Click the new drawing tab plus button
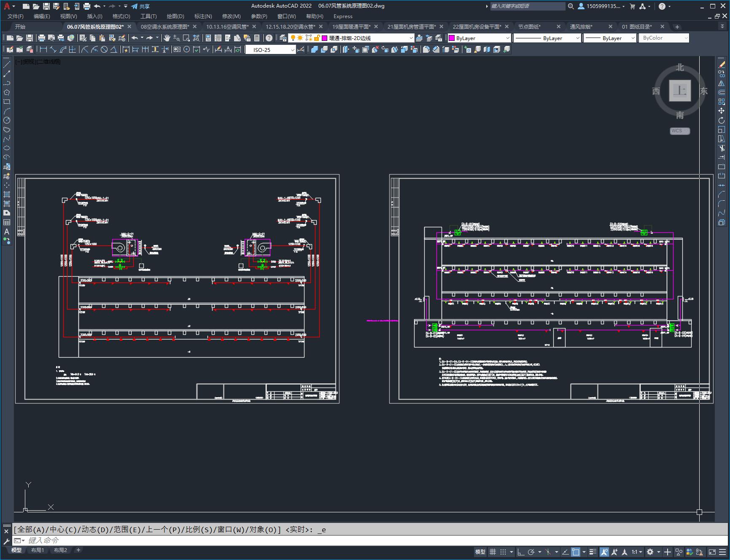 (x=677, y=27)
